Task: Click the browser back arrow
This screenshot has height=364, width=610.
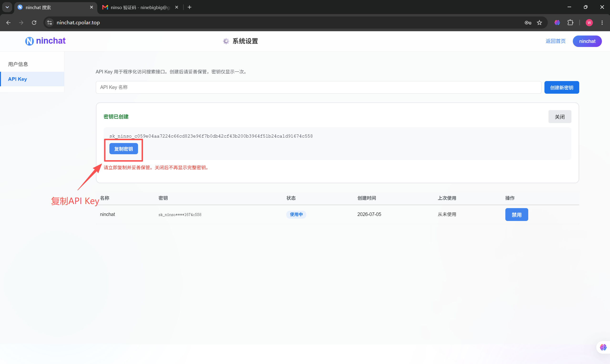Action: [x=8, y=23]
